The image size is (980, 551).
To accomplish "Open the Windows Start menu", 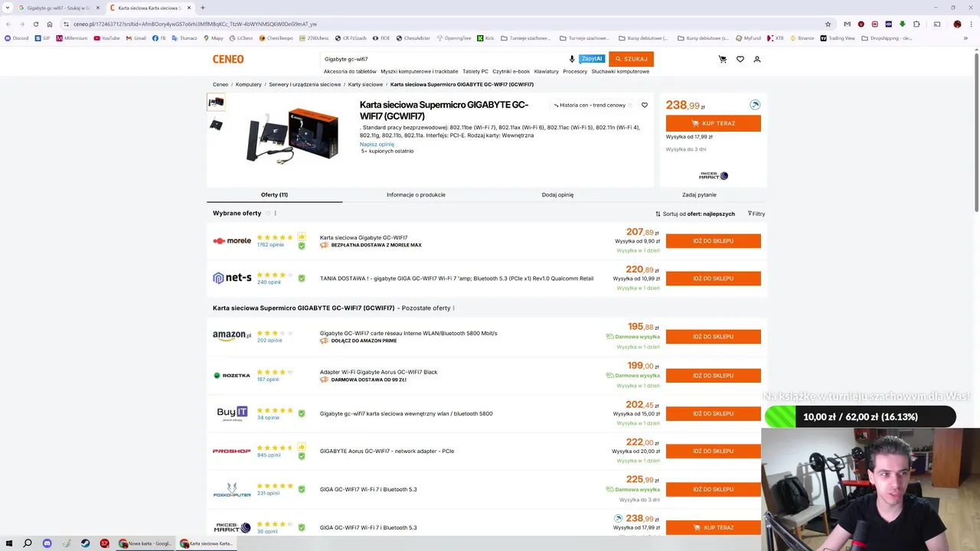I will coord(9,543).
